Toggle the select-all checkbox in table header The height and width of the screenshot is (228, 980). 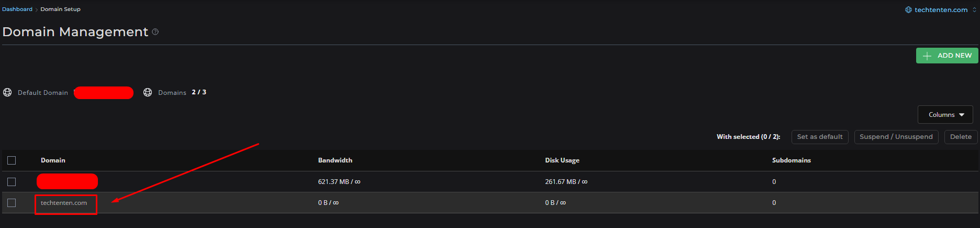[12, 160]
